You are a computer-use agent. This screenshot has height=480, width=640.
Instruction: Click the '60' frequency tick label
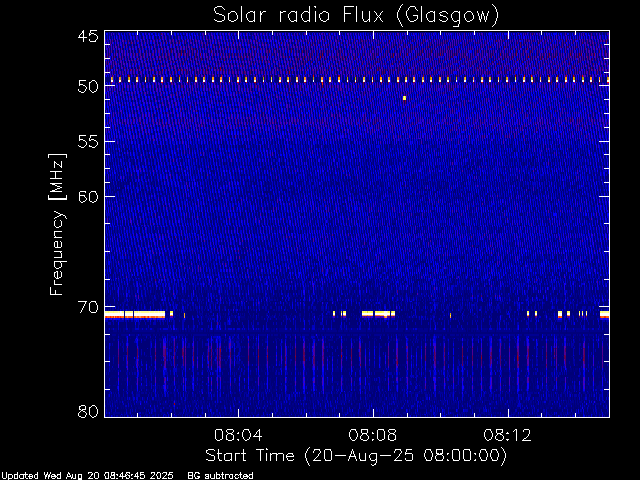pyautogui.click(x=88, y=197)
